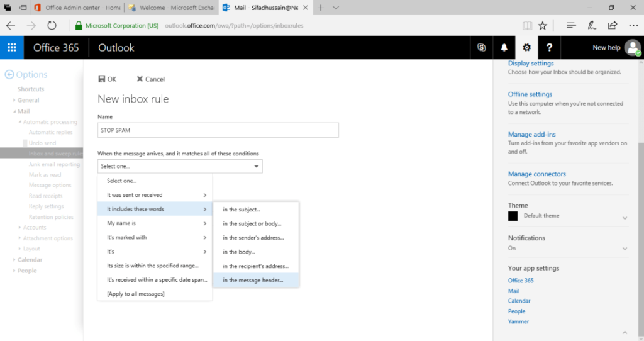Select 'in the message header...' option
Viewport: 644px width, 341px height.
(x=256, y=280)
